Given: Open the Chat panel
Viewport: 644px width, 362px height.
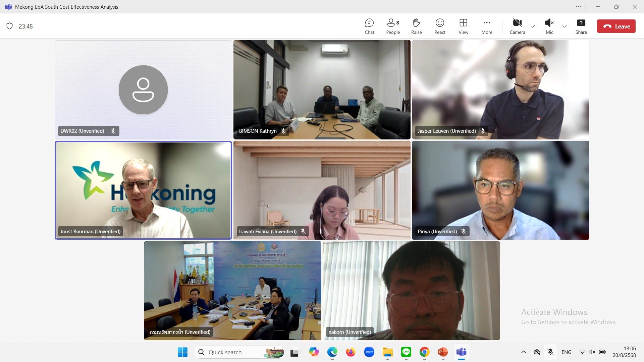Looking at the screenshot, I should [369, 26].
